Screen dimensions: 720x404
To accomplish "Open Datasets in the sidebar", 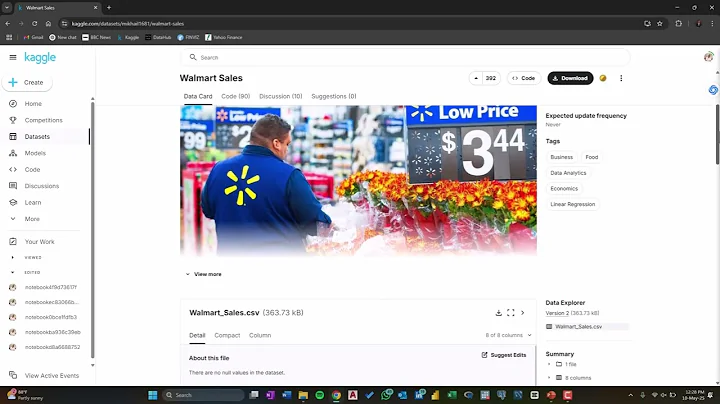I will click(x=37, y=137).
